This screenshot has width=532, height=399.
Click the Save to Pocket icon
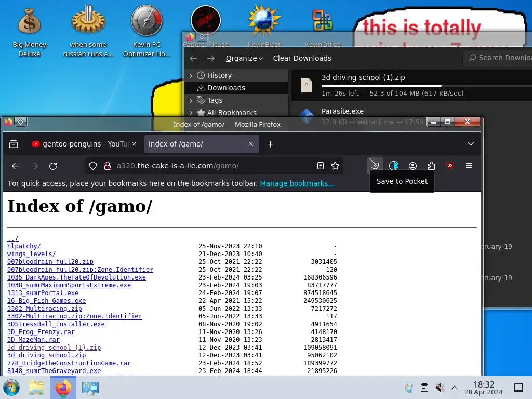tap(375, 166)
